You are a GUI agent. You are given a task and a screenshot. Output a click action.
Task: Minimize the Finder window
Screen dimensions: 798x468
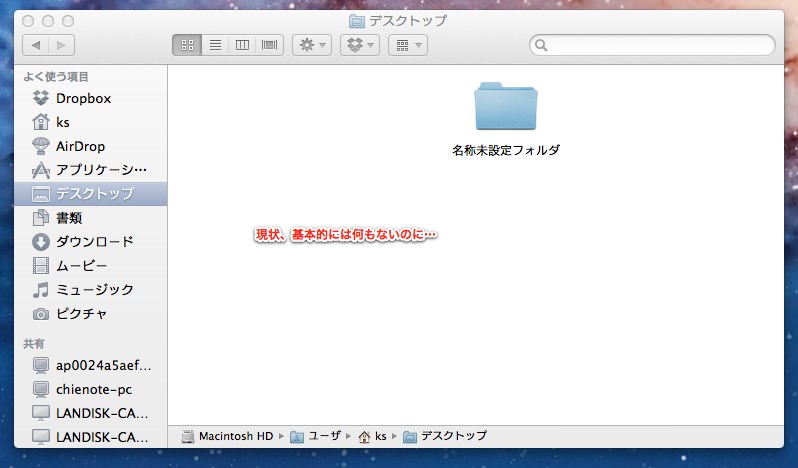point(48,21)
